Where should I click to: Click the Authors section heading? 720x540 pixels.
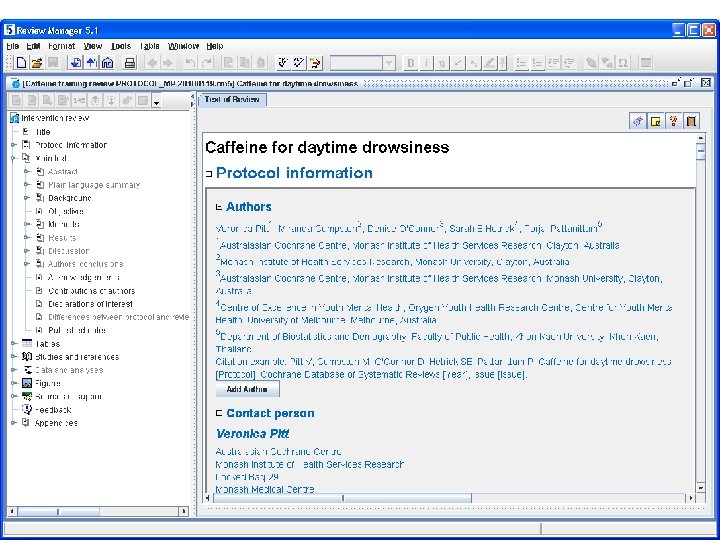[248, 207]
